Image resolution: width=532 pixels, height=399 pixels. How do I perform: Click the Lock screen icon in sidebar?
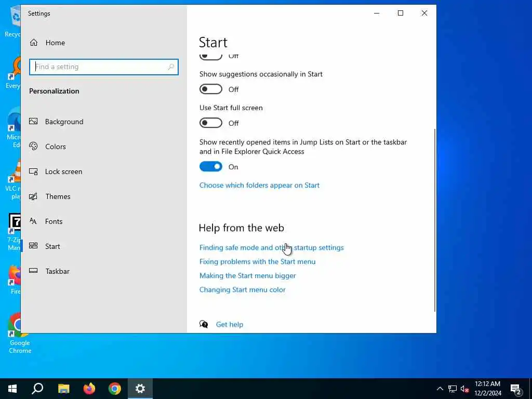tap(33, 171)
